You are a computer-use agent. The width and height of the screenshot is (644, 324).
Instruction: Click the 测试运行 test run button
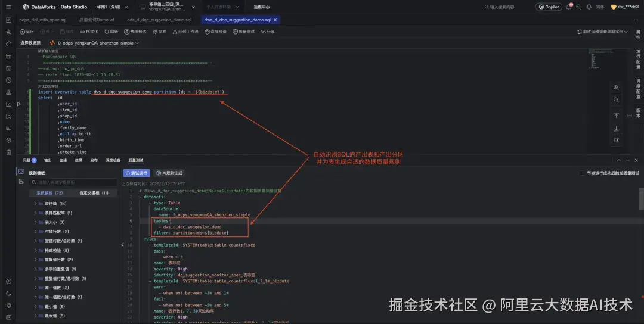(x=137, y=173)
